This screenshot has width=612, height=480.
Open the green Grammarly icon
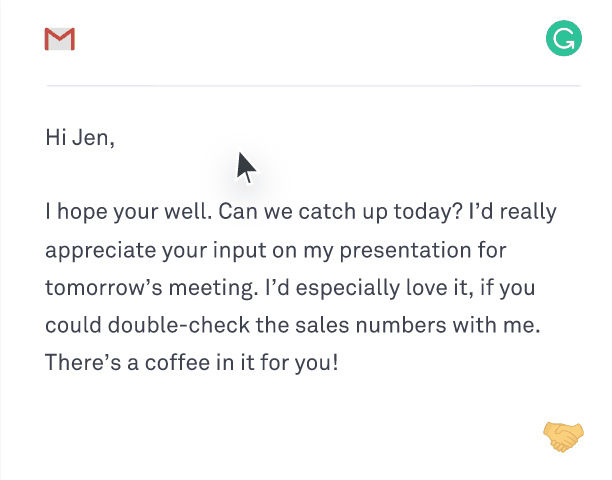(563, 39)
